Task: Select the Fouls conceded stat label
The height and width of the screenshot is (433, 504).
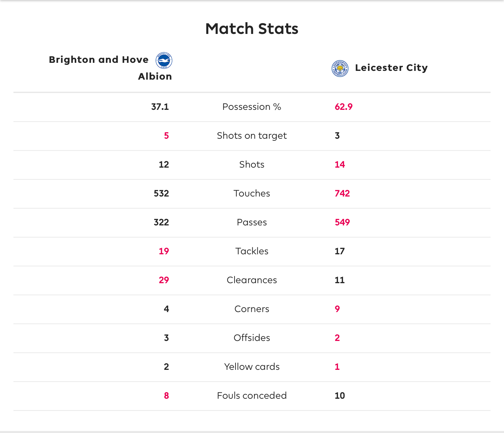Action: click(252, 396)
